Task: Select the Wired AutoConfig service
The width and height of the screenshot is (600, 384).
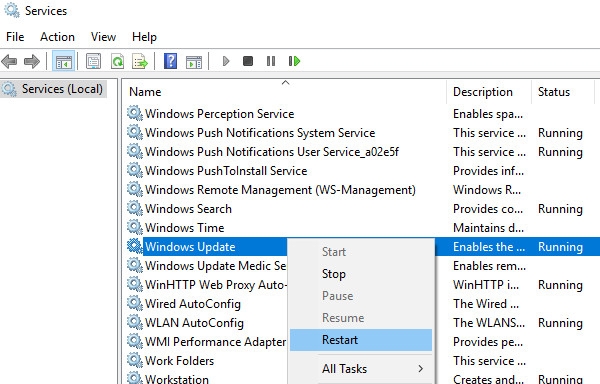Action: point(193,304)
